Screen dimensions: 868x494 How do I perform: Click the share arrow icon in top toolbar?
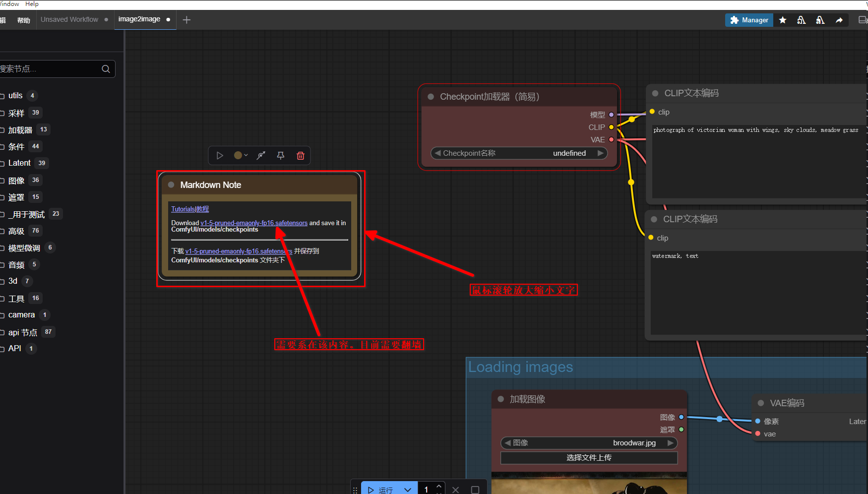[839, 20]
